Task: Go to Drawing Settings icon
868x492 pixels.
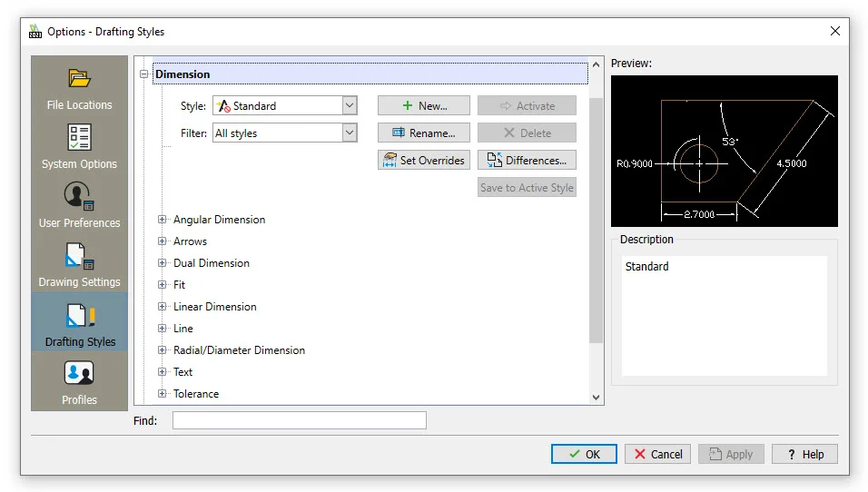Action: (80, 256)
